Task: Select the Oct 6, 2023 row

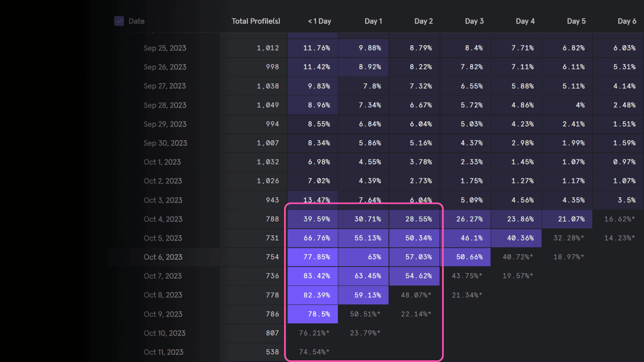Action: (163, 257)
